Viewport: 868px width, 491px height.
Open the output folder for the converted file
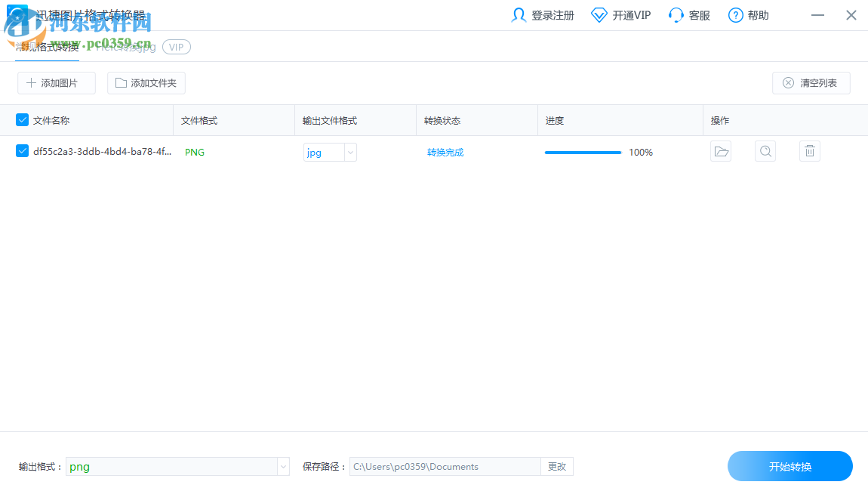point(721,151)
